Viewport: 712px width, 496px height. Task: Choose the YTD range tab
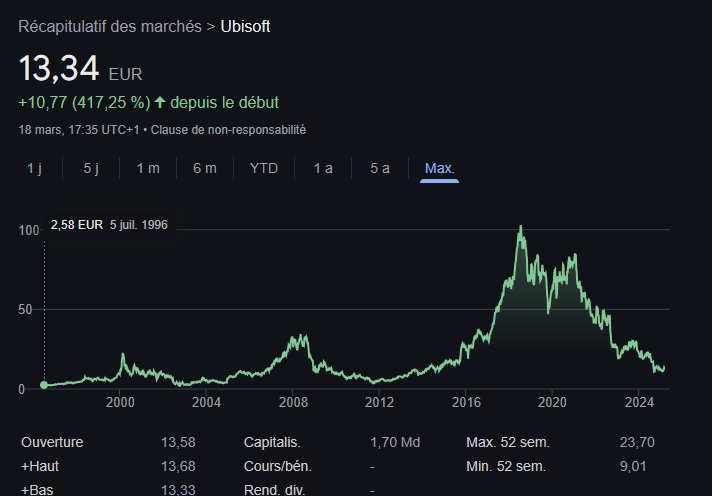coord(264,168)
